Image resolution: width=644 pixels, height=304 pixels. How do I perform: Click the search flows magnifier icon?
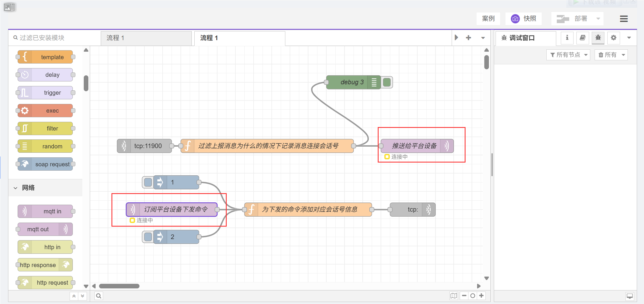click(98, 296)
